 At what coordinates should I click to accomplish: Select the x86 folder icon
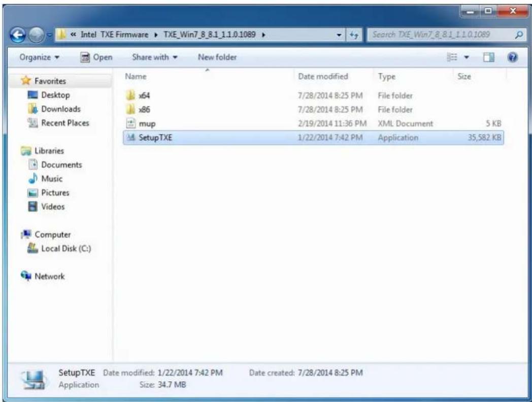[130, 109]
